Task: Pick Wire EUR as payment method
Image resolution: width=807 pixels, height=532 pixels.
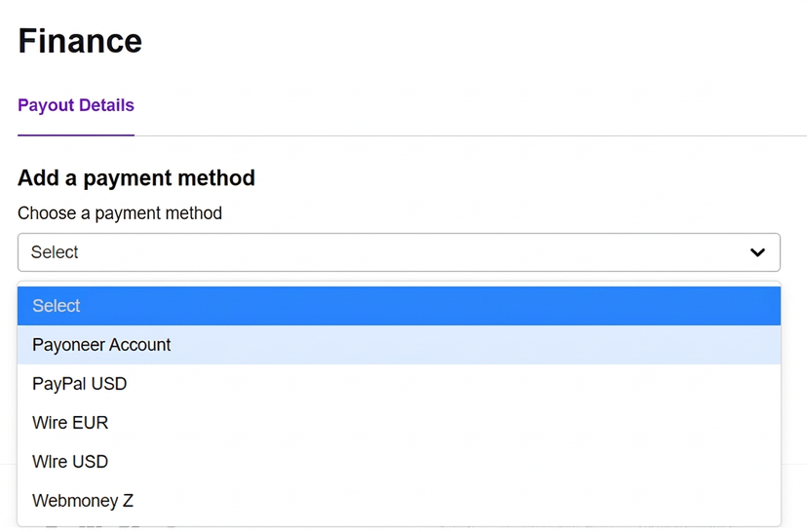Action: click(399, 423)
